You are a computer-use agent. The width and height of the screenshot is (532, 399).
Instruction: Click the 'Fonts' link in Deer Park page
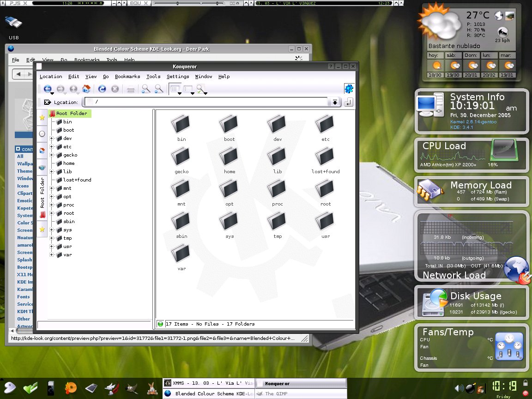[x=24, y=296]
